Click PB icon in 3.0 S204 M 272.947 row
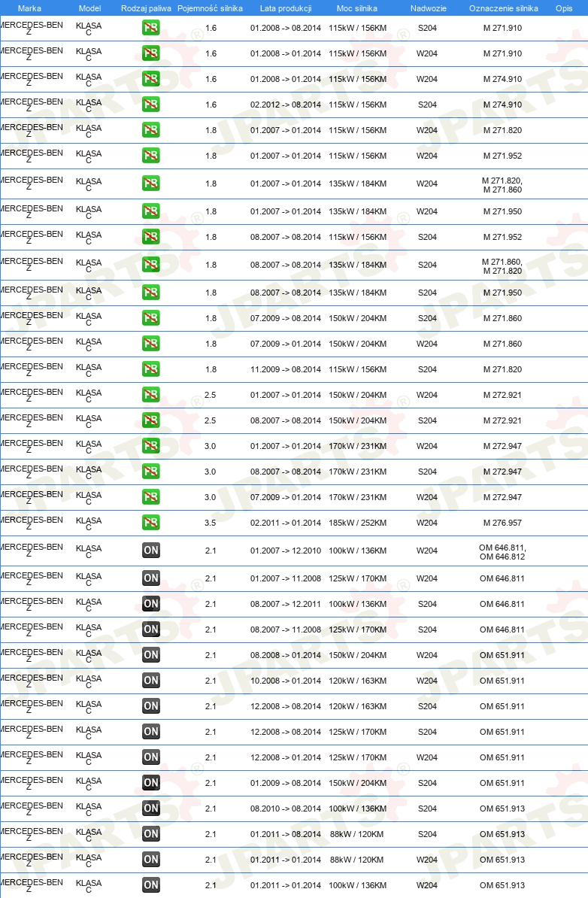 coord(150,472)
